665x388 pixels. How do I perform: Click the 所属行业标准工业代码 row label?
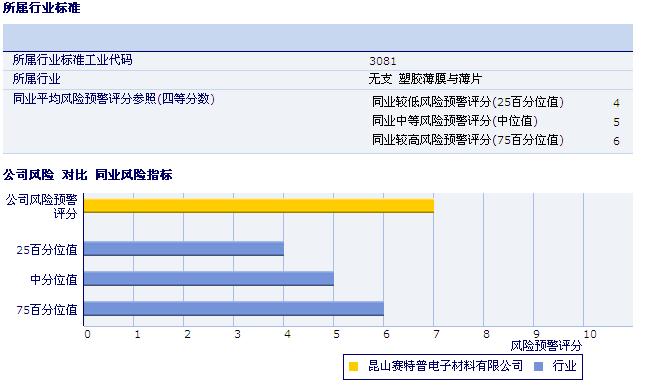[x=73, y=60]
